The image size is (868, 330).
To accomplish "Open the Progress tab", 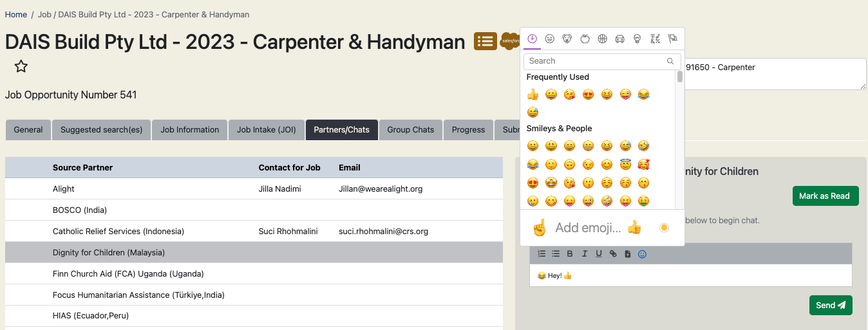I will coord(468,130).
